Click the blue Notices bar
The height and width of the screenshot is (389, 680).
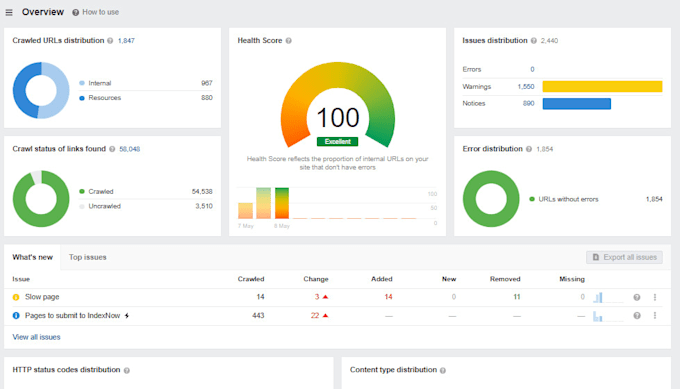pyautogui.click(x=577, y=104)
